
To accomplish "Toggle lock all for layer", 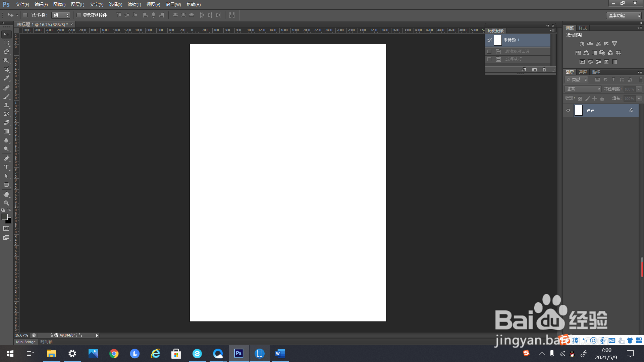I will coord(602,99).
